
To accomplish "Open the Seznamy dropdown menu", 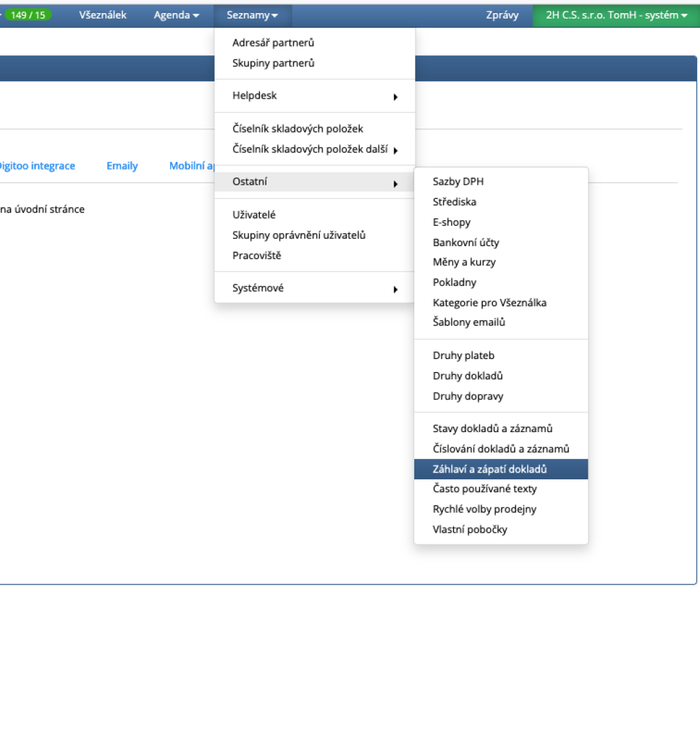I will [252, 15].
